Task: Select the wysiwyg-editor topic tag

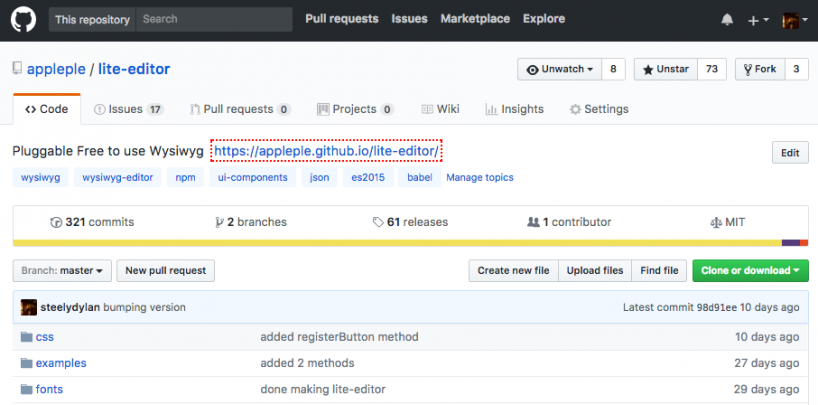Action: point(118,178)
